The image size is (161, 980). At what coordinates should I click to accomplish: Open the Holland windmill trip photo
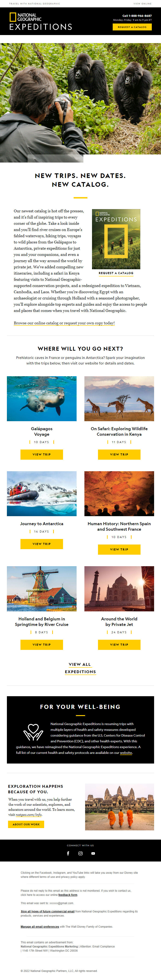pos(42,589)
